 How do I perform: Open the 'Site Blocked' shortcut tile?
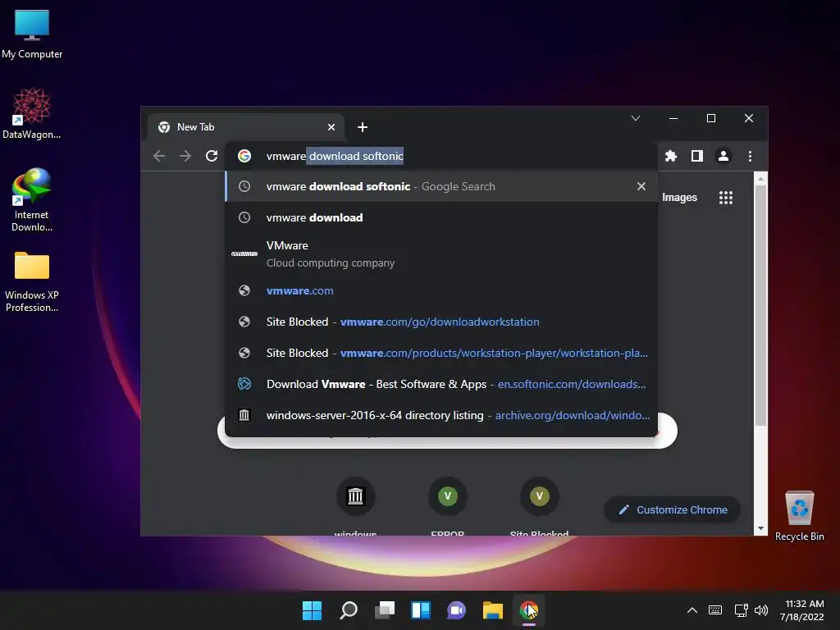click(540, 496)
